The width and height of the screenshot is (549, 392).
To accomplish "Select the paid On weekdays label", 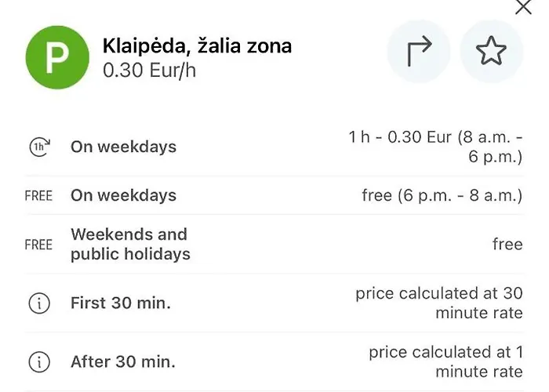I will pyautogui.click(x=123, y=147).
